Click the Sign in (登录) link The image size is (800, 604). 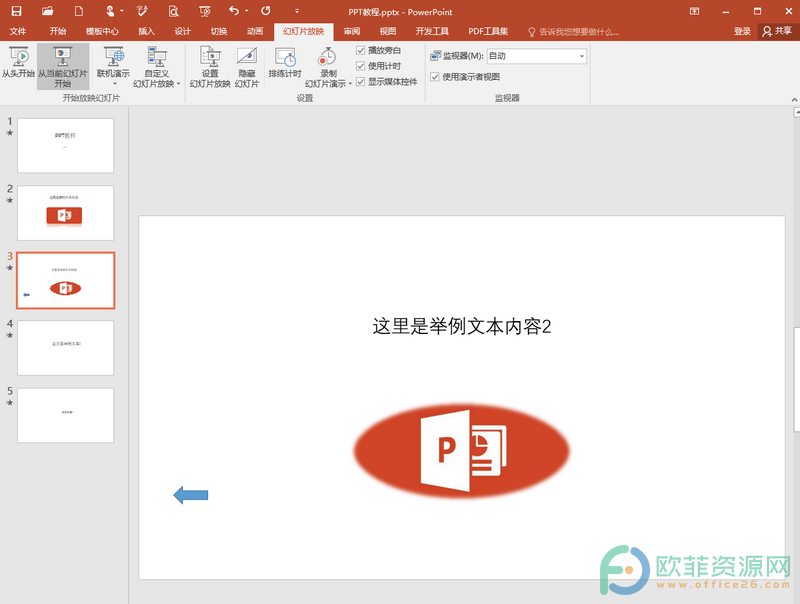(x=742, y=32)
